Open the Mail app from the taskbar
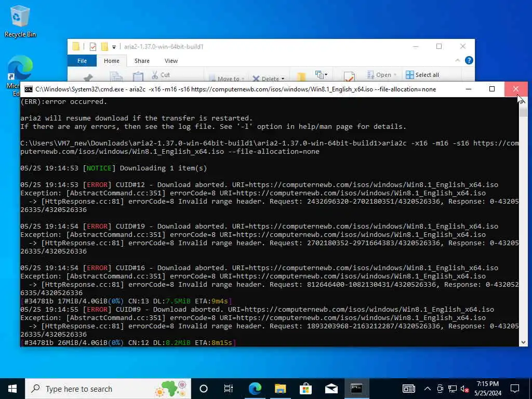 point(331,389)
